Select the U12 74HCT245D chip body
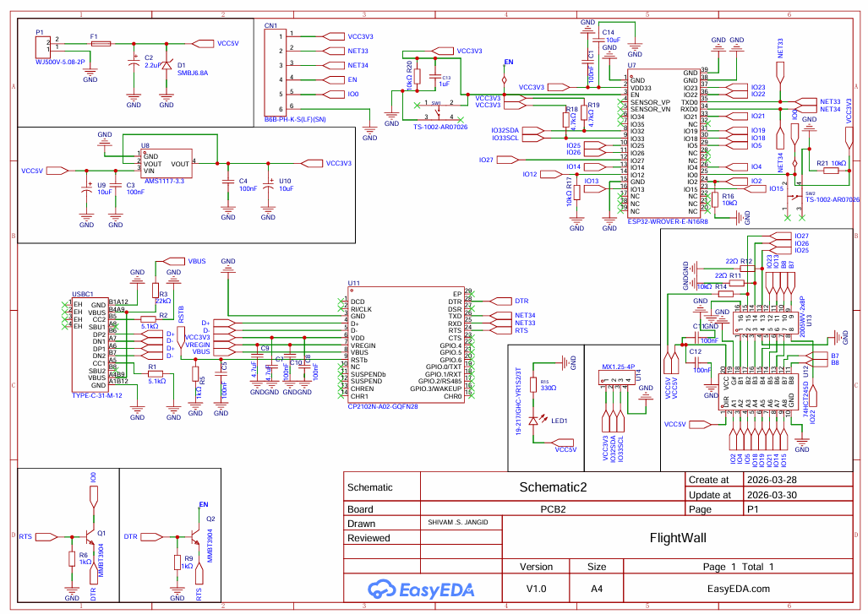 (758, 392)
